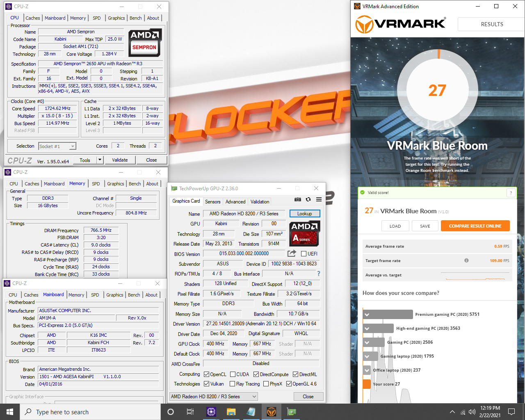Click the Graphics Card tab in GPU-Z
The image size is (525, 420).
click(186, 201)
